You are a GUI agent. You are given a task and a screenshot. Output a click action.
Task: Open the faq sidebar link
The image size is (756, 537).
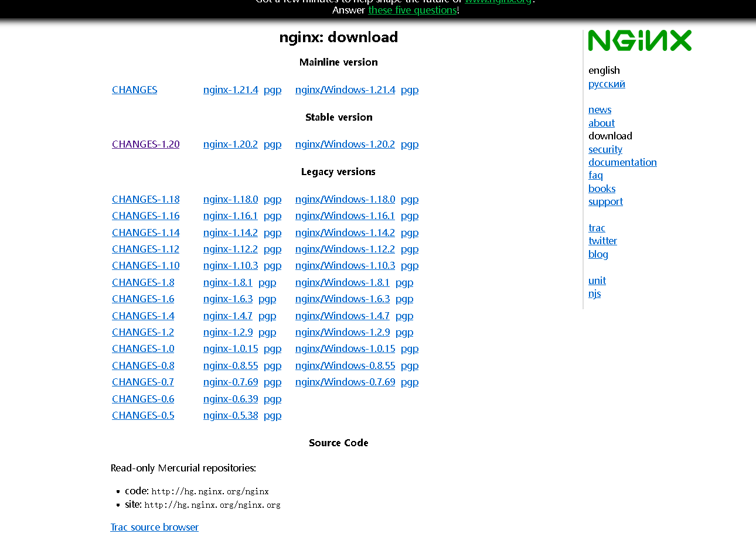(595, 175)
